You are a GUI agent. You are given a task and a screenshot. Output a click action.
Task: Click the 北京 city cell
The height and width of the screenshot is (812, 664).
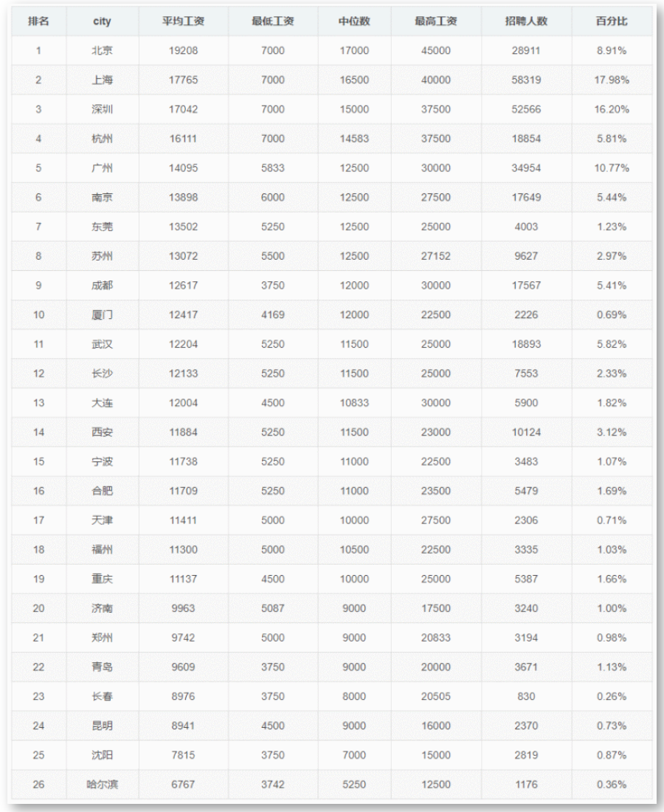tap(102, 52)
